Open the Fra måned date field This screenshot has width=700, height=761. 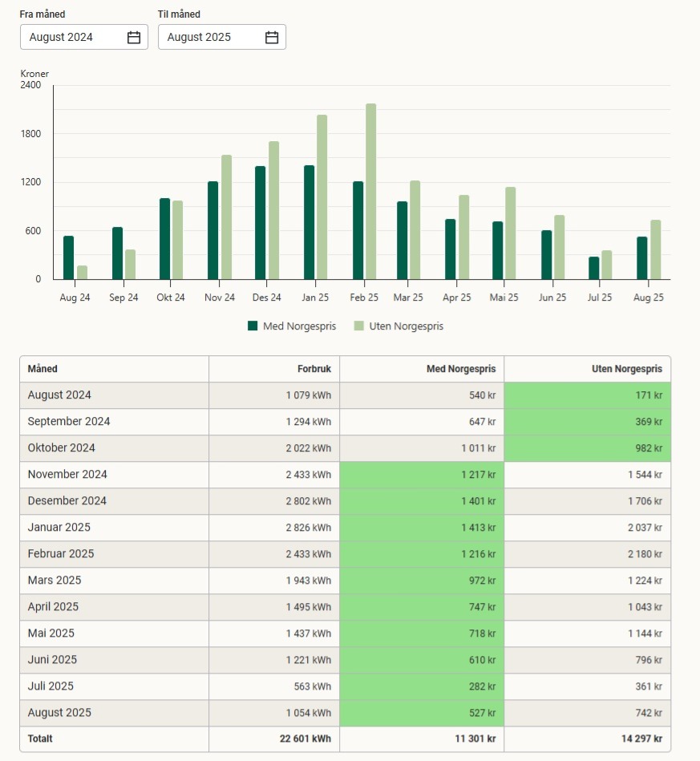76,38
